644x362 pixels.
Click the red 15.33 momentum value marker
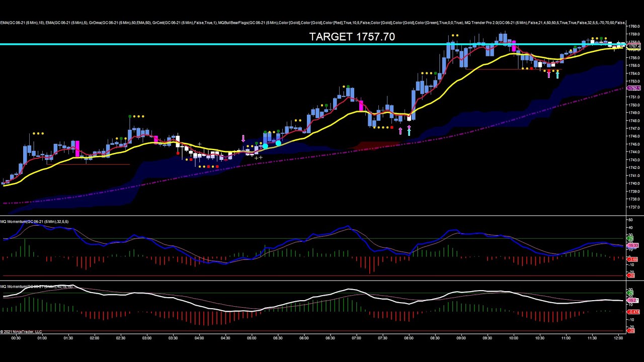[x=633, y=245]
